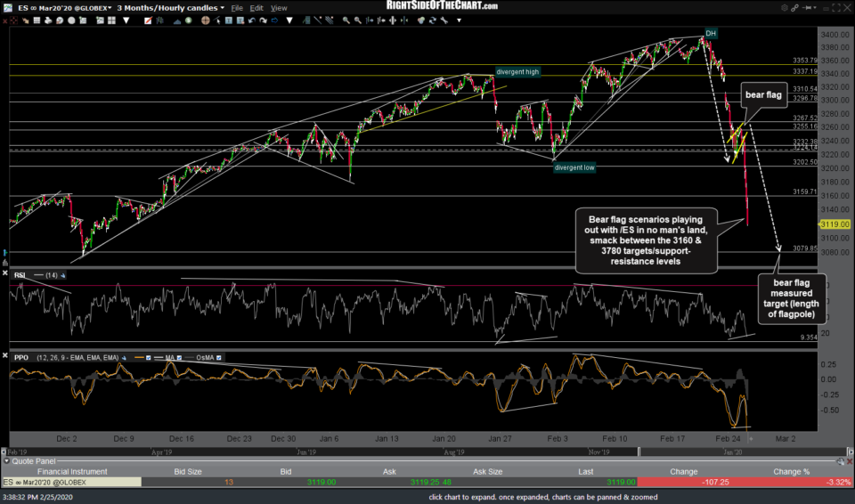Viewport: 855px width, 504px height.
Task: Select the arrow pointer tool
Action: pos(217,20)
